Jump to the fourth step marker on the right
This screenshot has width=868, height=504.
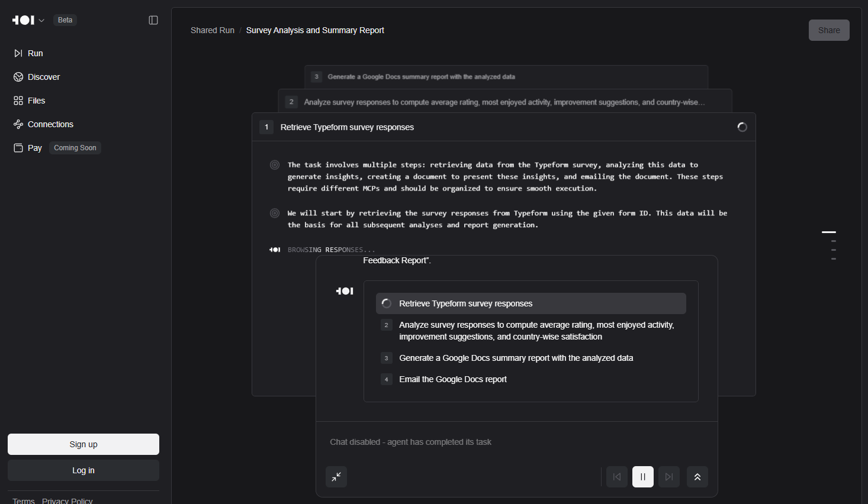point(834,259)
